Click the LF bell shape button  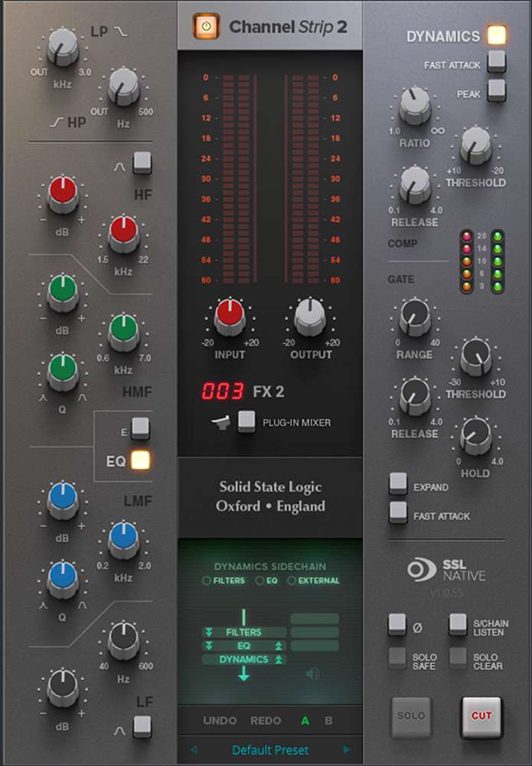point(142,725)
